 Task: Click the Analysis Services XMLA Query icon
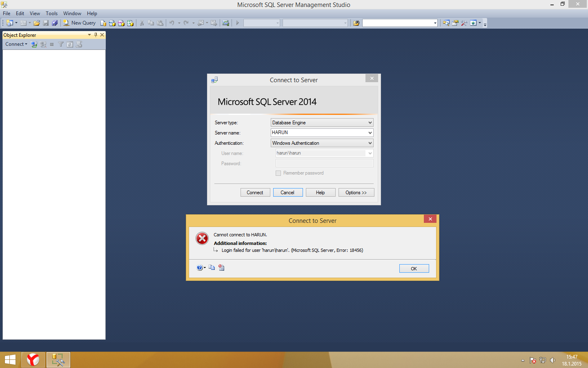(130, 23)
